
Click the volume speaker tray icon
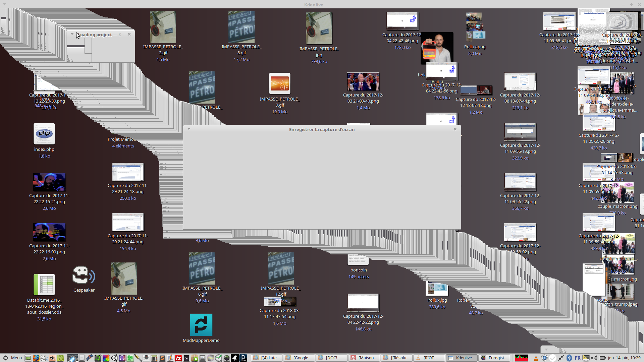click(594, 358)
